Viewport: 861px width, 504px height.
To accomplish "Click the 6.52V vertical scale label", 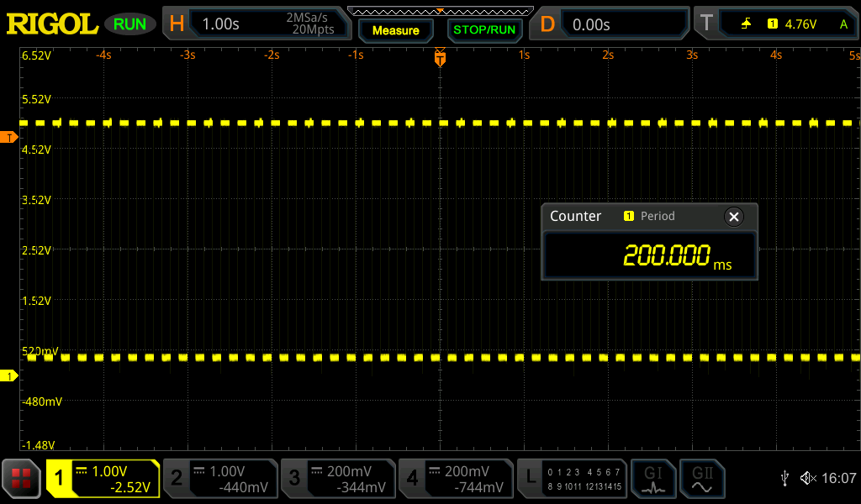I will [x=35, y=55].
